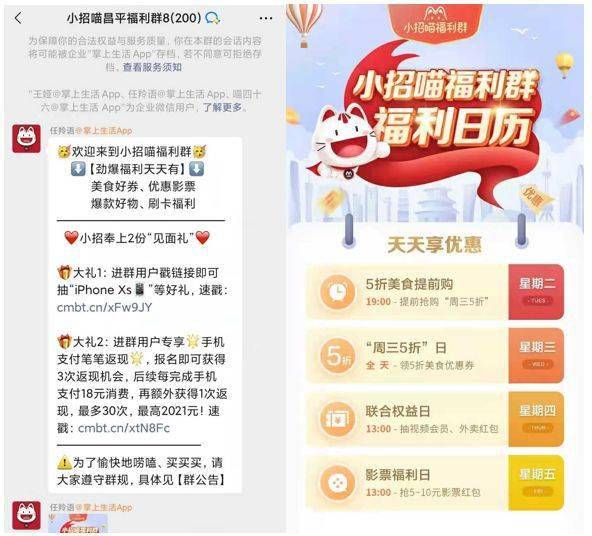Tap the round 5折 icon for 周三5折日
This screenshot has width=592, height=536.
point(337,356)
